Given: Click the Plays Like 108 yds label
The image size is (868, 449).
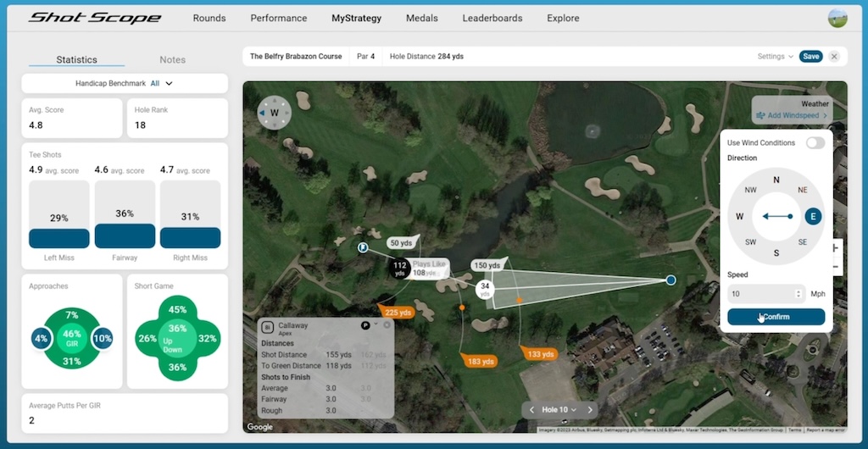Looking at the screenshot, I should 431,269.
